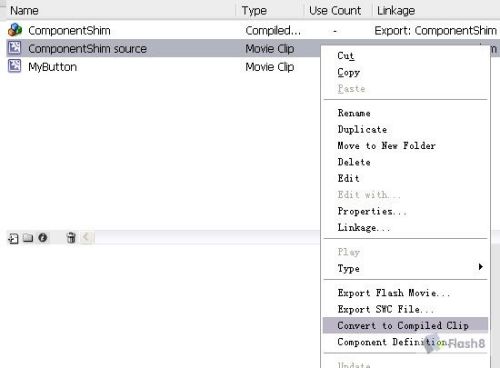Click the MyButton movie clip icon
The image size is (500, 368).
point(14,66)
